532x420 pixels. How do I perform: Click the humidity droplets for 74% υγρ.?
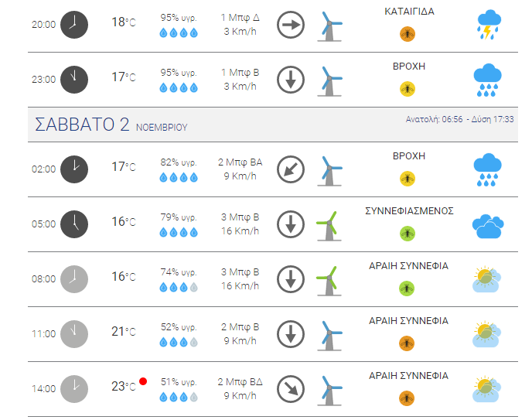point(179,288)
